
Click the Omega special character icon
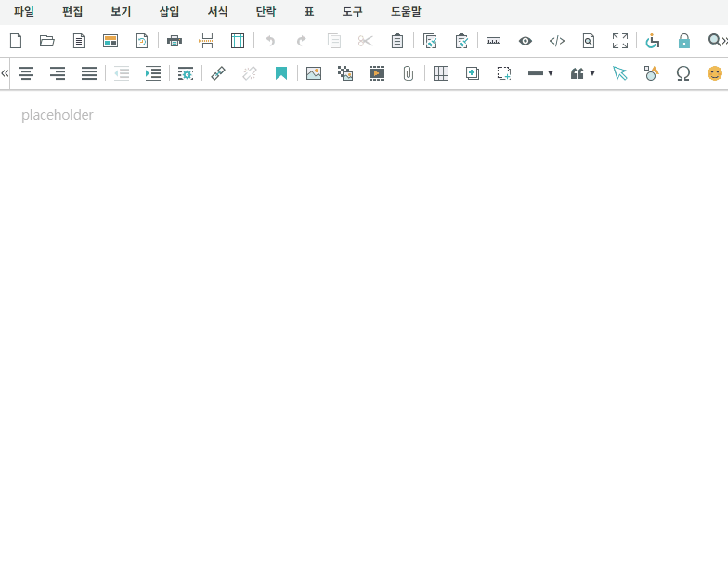(683, 73)
